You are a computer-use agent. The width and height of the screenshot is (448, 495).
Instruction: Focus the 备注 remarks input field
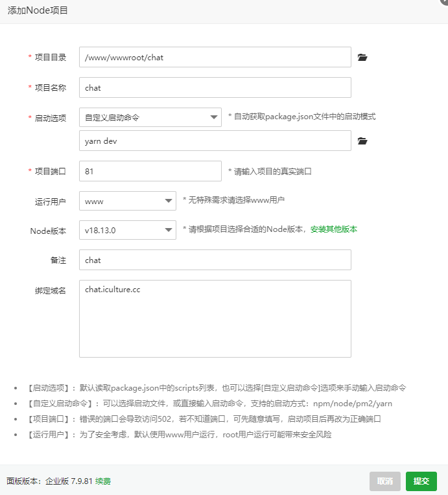[x=215, y=260]
